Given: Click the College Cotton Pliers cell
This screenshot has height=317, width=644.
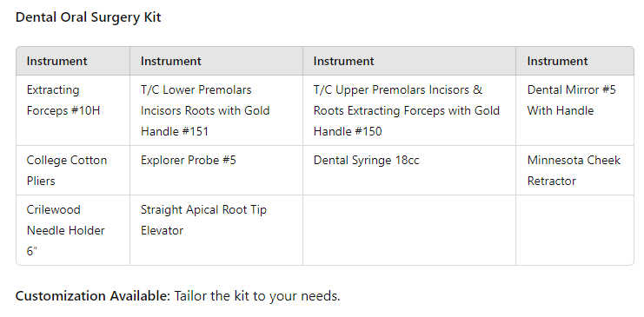Looking at the screenshot, I should coord(73,170).
